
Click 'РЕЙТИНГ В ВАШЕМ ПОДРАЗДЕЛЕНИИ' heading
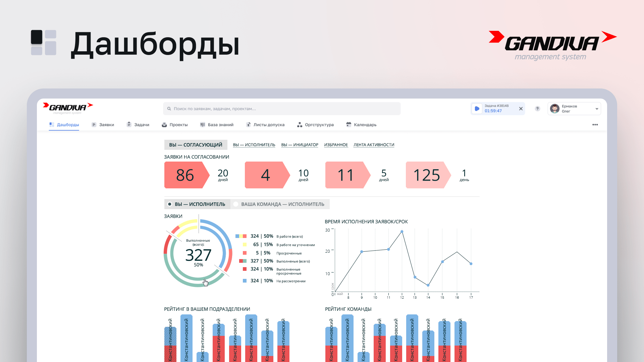(x=207, y=309)
